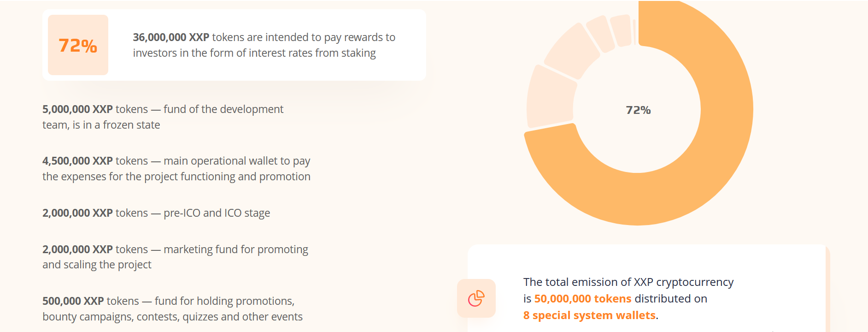Click the second pale segment of the donut chart
This screenshot has width=868, height=332.
pyautogui.click(x=571, y=51)
